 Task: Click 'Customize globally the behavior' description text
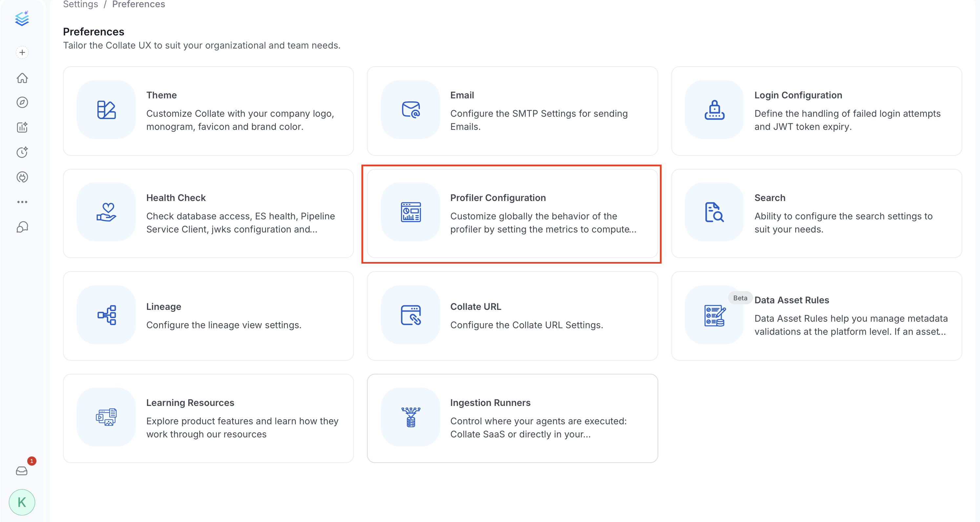(x=543, y=223)
